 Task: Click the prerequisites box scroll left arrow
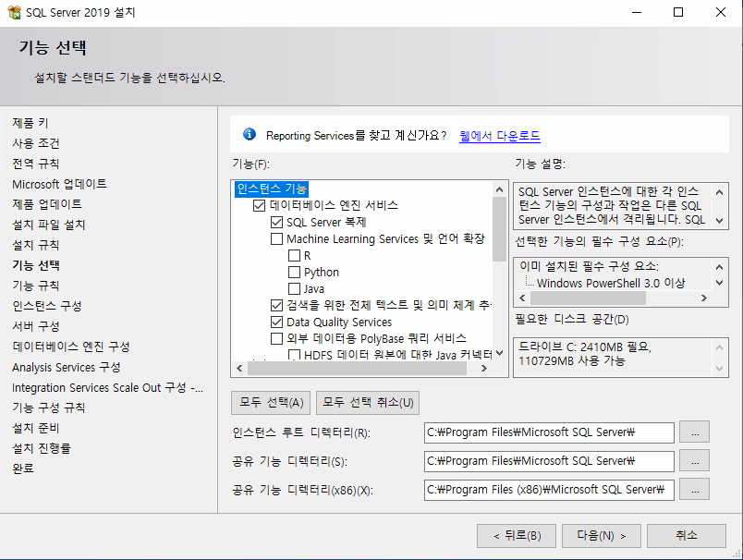pyautogui.click(x=522, y=298)
